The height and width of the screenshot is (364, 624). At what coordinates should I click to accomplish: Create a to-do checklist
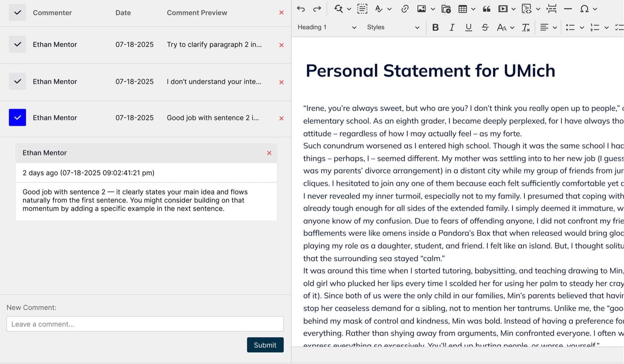click(x=619, y=27)
